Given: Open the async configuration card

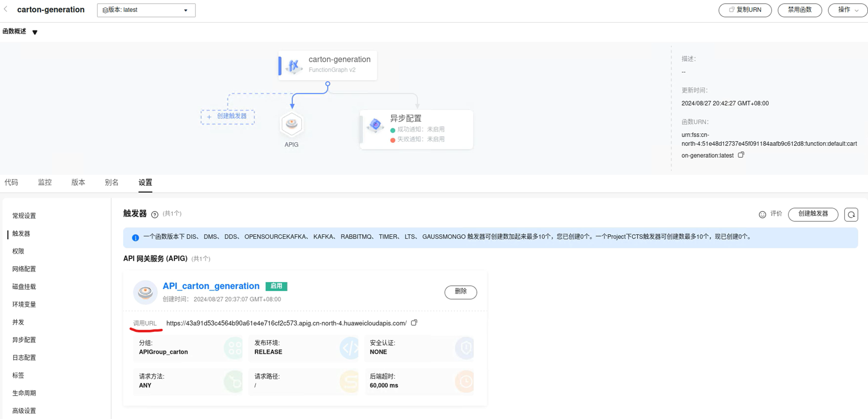Looking at the screenshot, I should 416,129.
